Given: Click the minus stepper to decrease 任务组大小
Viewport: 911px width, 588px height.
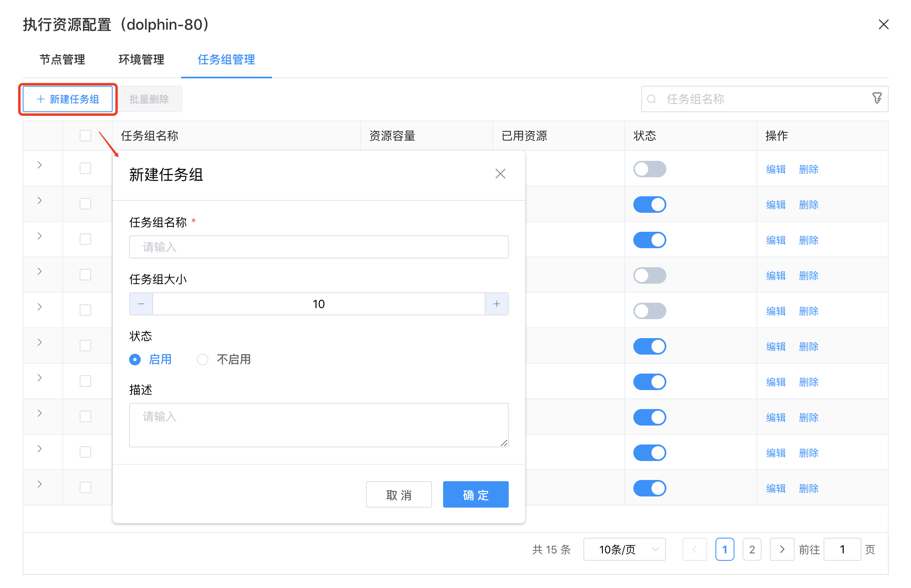Looking at the screenshot, I should [141, 304].
